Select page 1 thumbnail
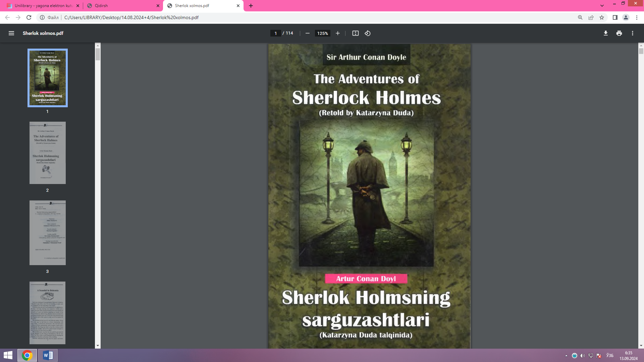The width and height of the screenshot is (644, 362). 48,78
